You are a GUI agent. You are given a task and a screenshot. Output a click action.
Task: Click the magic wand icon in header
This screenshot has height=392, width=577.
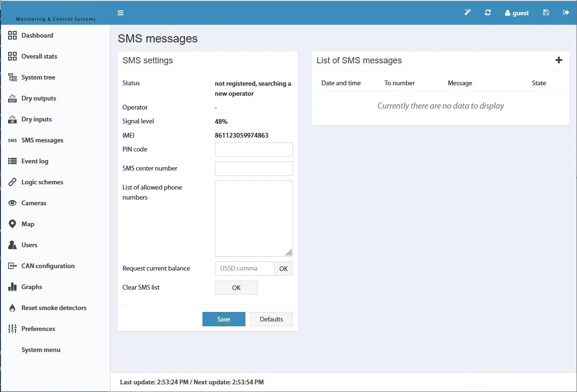(x=468, y=12)
